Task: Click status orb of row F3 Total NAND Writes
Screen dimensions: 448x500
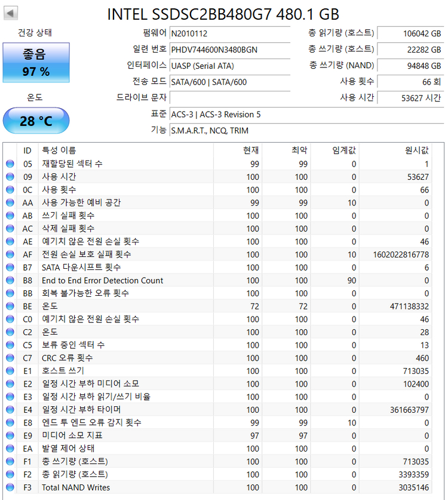Action: 10,487
